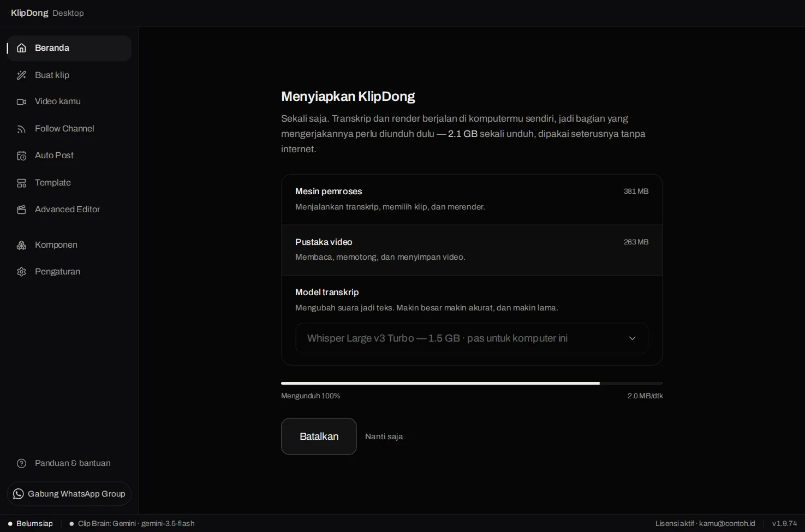Click Gabung WhatsApp Group button
Image resolution: width=805 pixels, height=532 pixels.
coord(69,494)
